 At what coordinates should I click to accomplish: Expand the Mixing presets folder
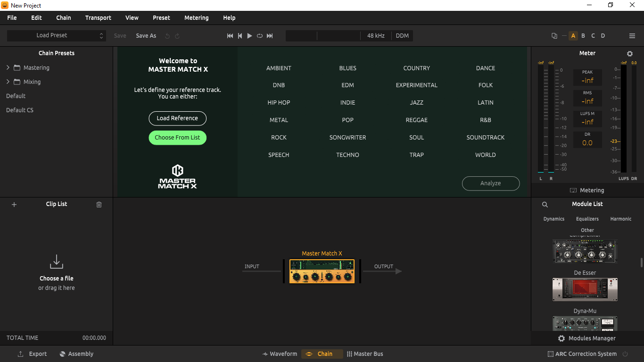(x=8, y=82)
